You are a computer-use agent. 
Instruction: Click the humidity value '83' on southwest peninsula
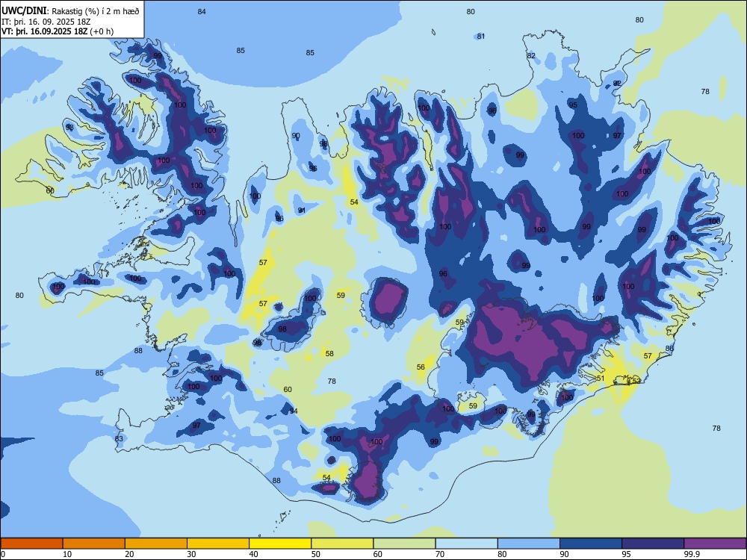pyautogui.click(x=119, y=438)
